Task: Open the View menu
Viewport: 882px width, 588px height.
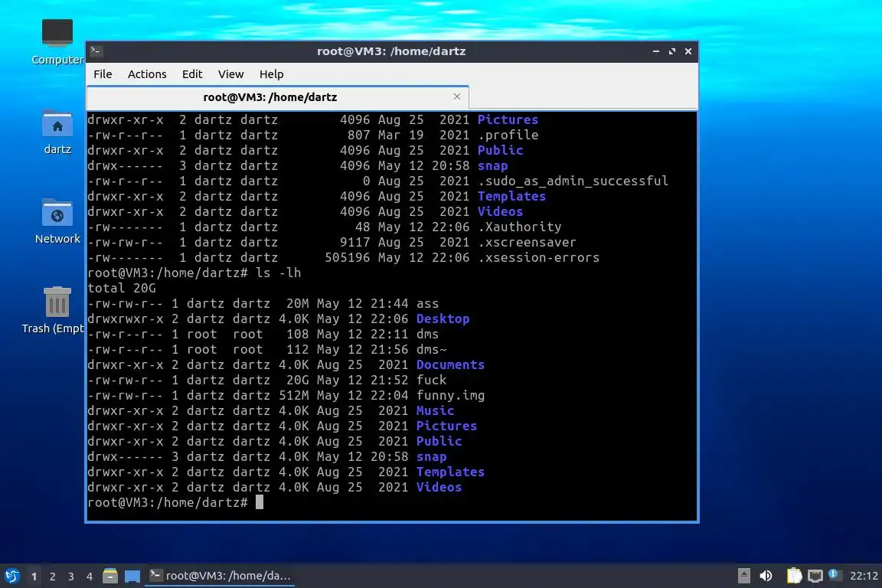Action: pyautogui.click(x=230, y=74)
